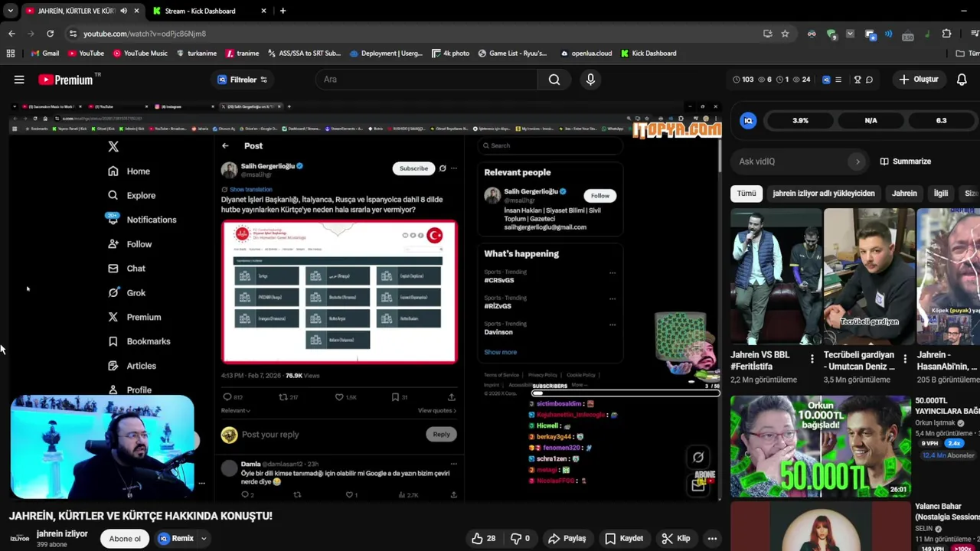The height and width of the screenshot is (551, 980).
Task: Open 'turkanime' bookmark
Action: pyautogui.click(x=196, y=54)
